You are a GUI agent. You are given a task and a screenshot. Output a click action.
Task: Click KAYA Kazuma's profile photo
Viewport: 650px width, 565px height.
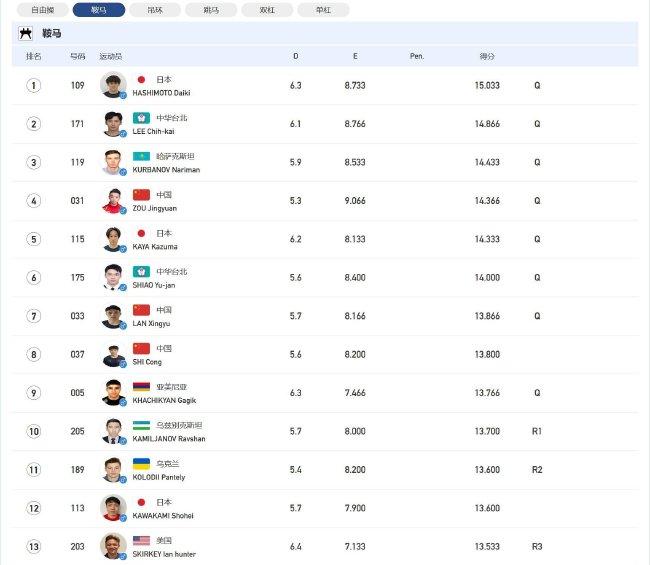pos(113,239)
